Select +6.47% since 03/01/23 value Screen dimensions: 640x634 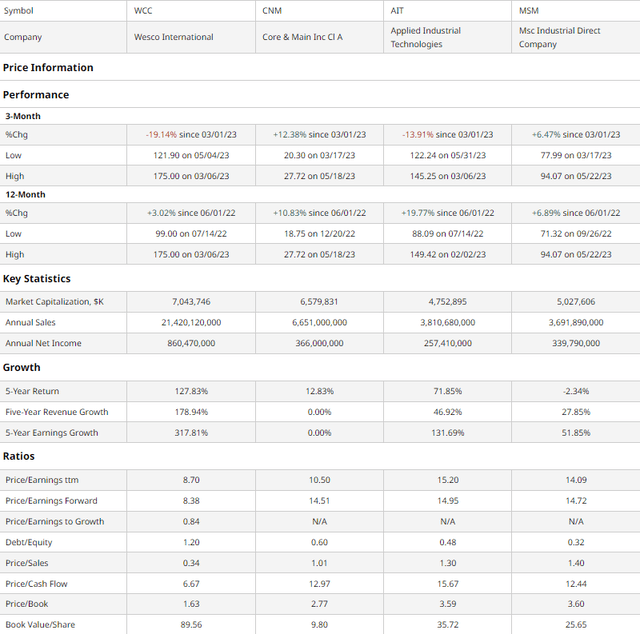click(576, 135)
